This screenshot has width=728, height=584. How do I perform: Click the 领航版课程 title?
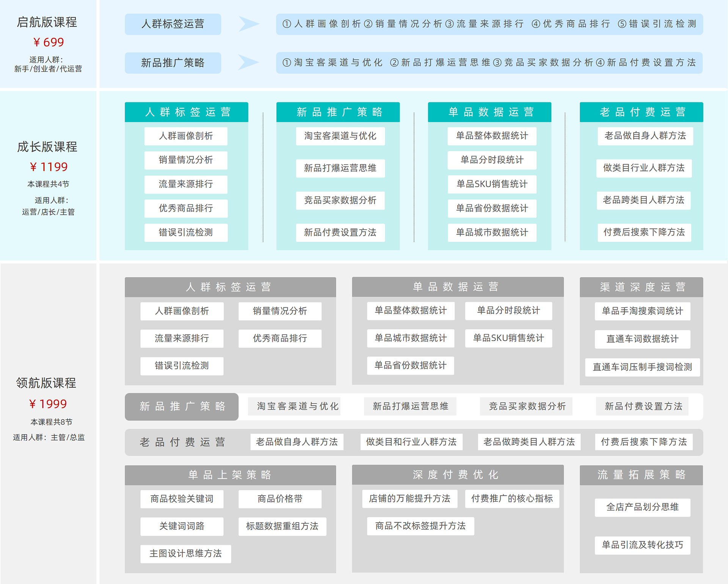point(46,383)
